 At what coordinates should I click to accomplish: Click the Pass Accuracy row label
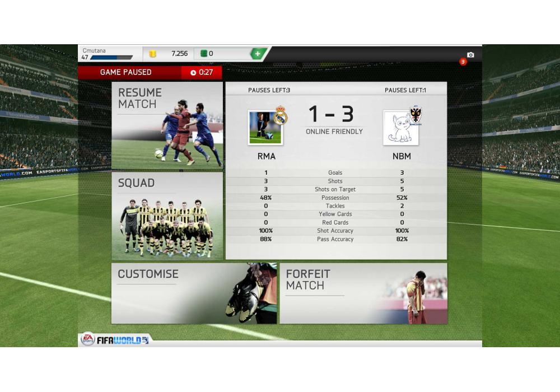click(335, 239)
